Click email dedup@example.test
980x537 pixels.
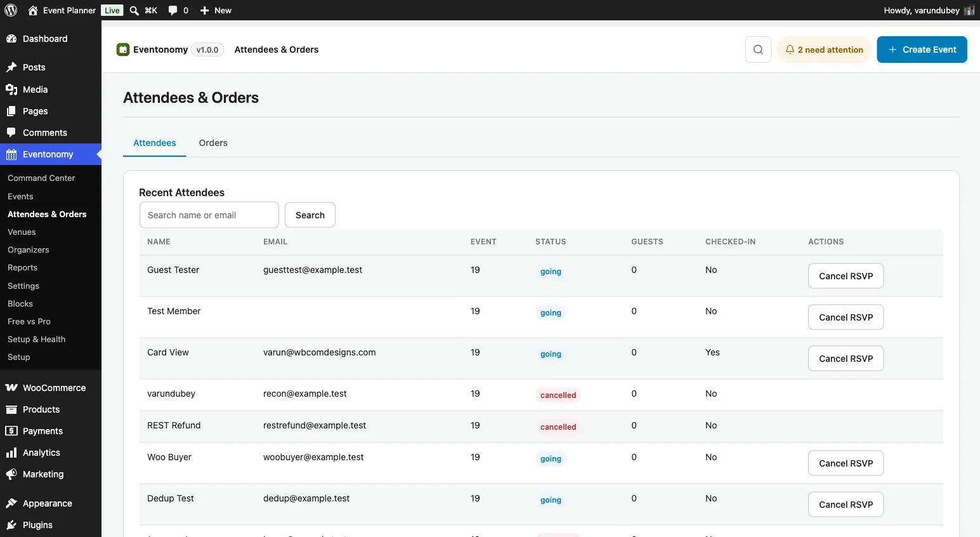click(x=306, y=498)
